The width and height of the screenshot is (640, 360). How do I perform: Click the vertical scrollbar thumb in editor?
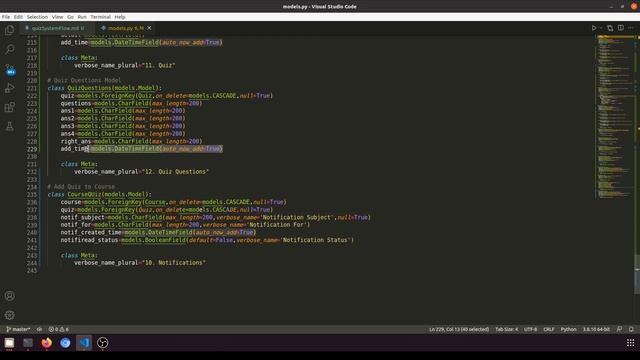coord(637,274)
